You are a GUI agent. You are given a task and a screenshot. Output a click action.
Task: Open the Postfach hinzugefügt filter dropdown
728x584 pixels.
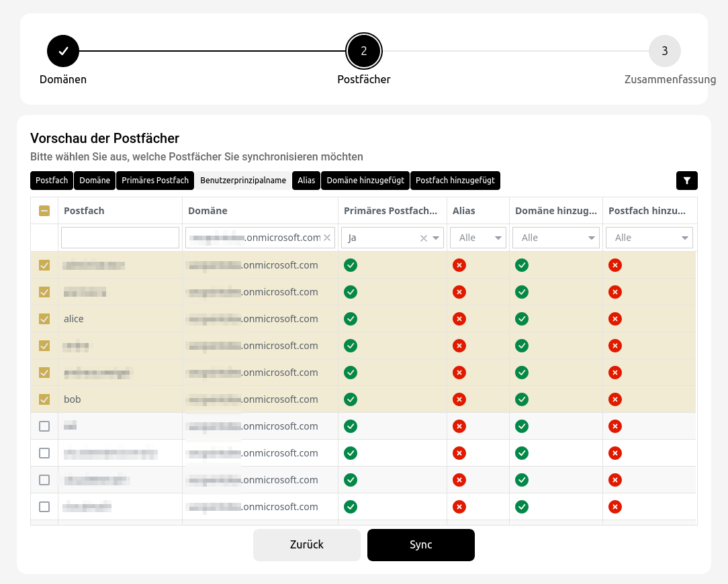(649, 238)
